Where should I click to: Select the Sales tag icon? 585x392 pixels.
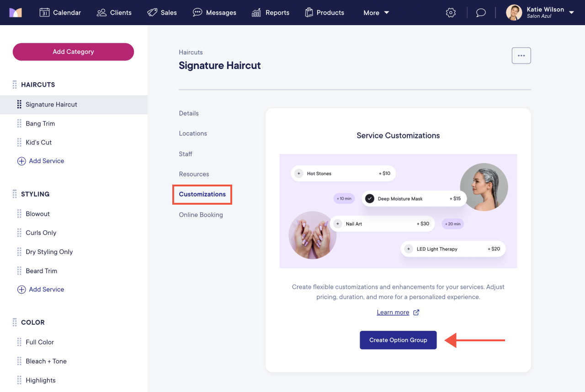pos(152,12)
